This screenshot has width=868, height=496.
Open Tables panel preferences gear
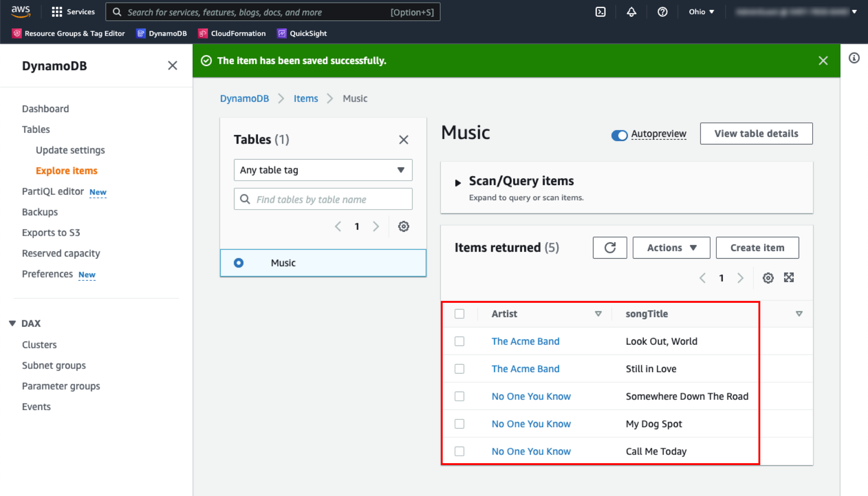coord(404,227)
